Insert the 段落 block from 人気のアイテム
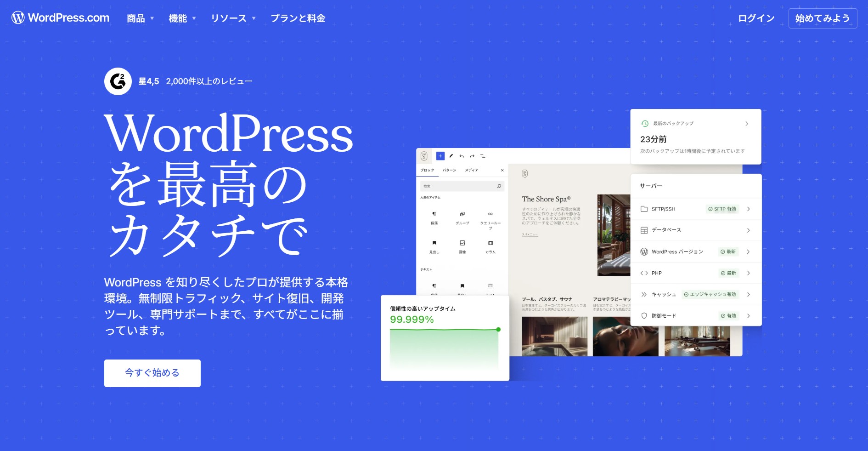This screenshot has height=451, width=868. point(434,218)
